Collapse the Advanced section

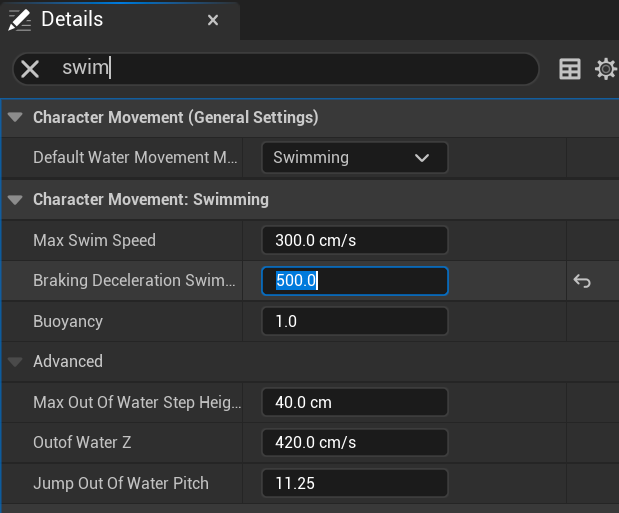coord(15,362)
